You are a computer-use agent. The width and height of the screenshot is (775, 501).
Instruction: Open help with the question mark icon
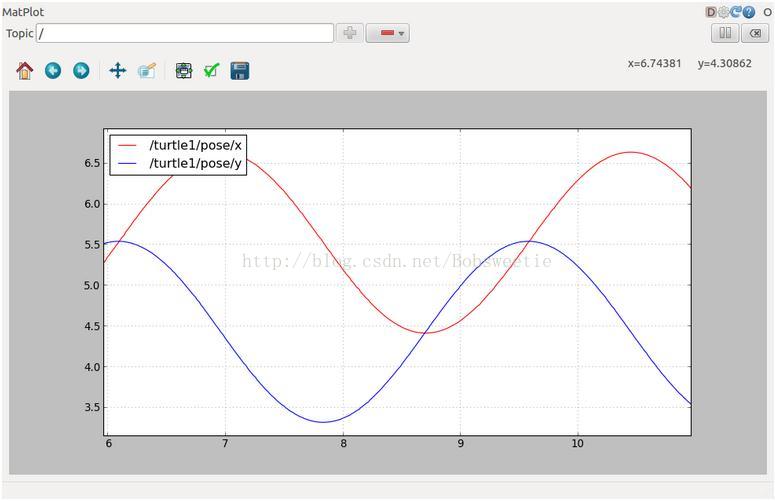(x=749, y=12)
